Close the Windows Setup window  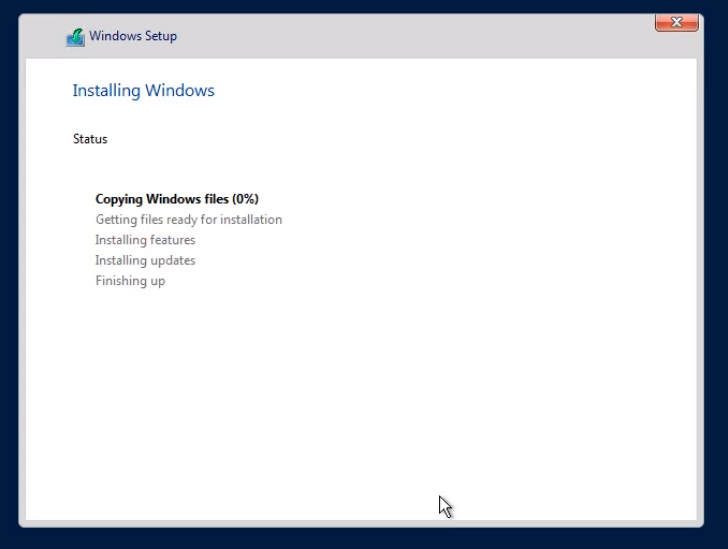click(x=676, y=22)
